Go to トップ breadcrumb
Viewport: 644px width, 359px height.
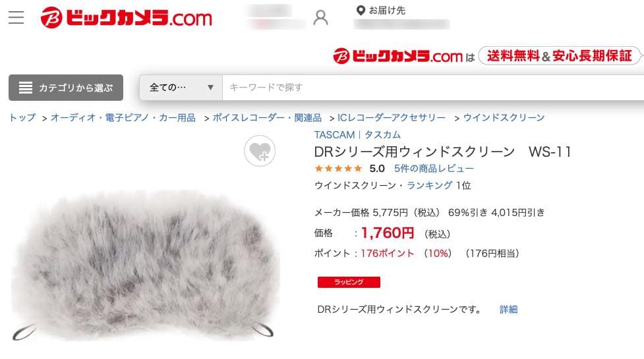(x=22, y=118)
